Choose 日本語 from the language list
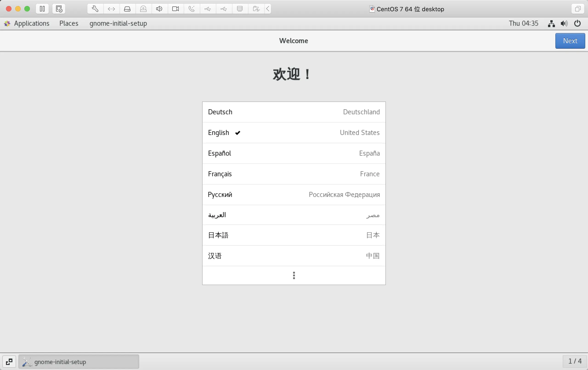 coord(294,235)
